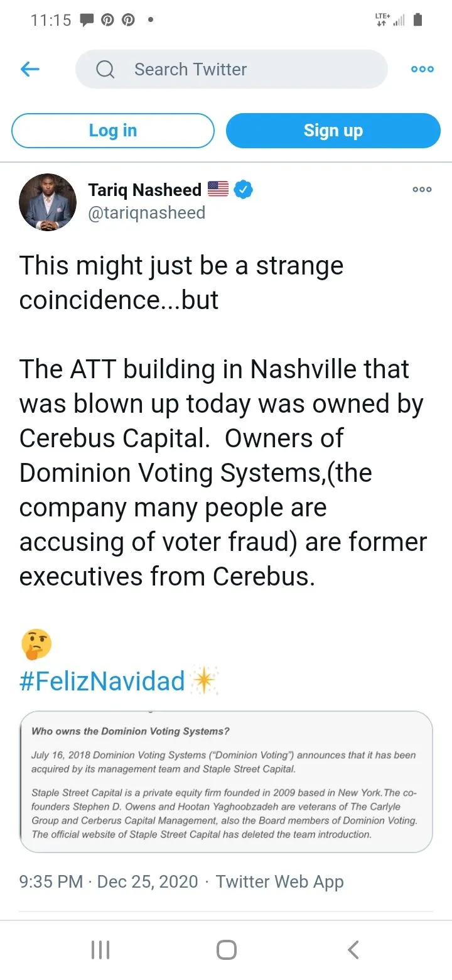Open the @tariqnasheed handle link
Viewport: 452px width, 980px height.
click(146, 213)
